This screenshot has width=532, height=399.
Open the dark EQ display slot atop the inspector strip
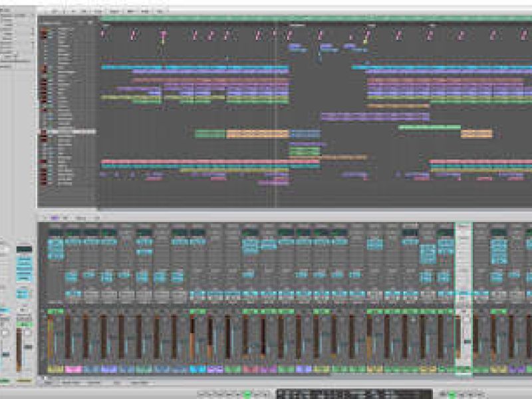point(24,249)
